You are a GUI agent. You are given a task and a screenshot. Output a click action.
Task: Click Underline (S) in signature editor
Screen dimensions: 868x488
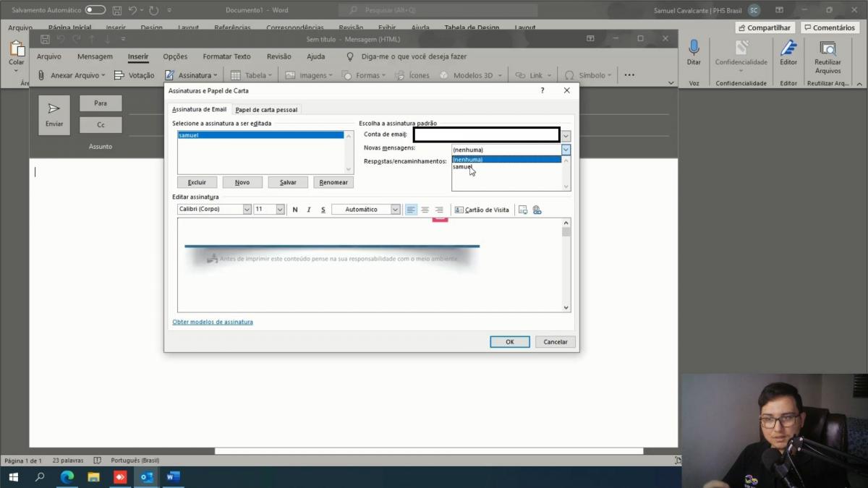(323, 210)
